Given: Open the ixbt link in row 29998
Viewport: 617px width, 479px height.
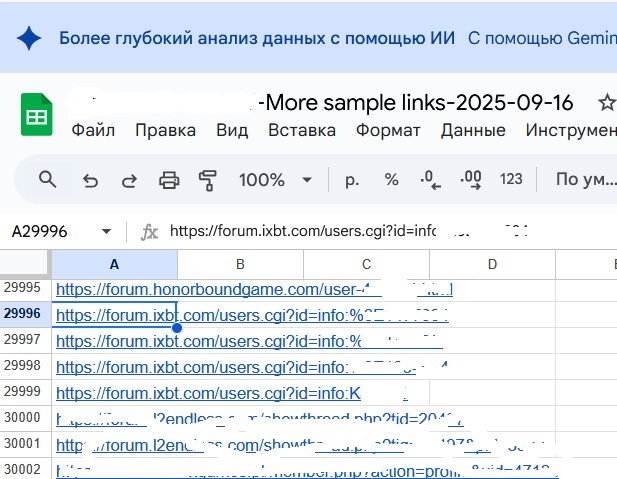Looking at the screenshot, I should tap(252, 368).
